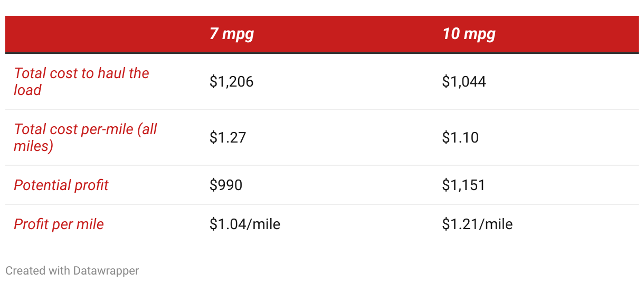Viewport: 644px width, 283px height.
Task: Click the word Datawrapper in the footer
Action: tap(106, 271)
